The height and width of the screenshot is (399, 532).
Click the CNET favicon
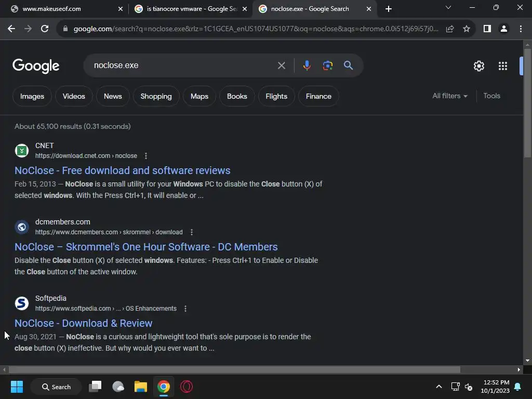(x=22, y=150)
